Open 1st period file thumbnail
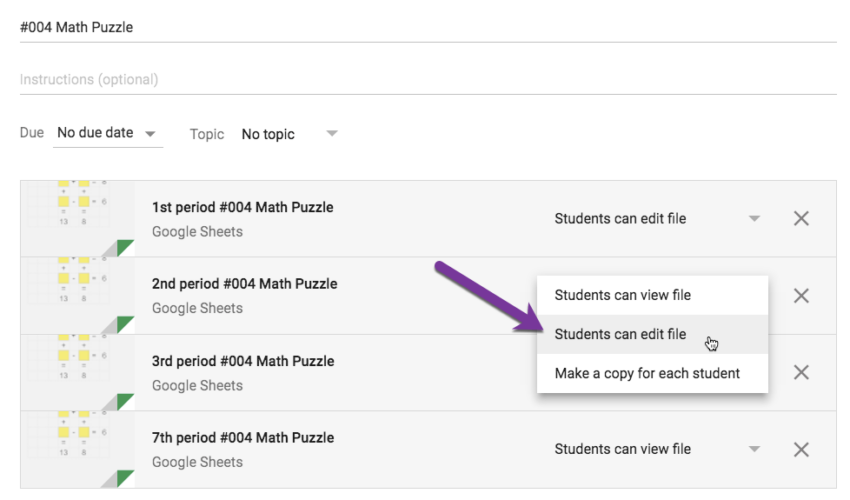850x500 pixels. coord(78,219)
